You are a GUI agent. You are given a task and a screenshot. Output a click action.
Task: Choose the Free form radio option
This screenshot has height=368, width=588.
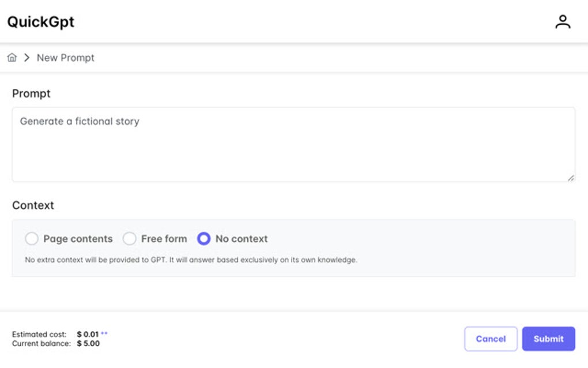(x=130, y=239)
